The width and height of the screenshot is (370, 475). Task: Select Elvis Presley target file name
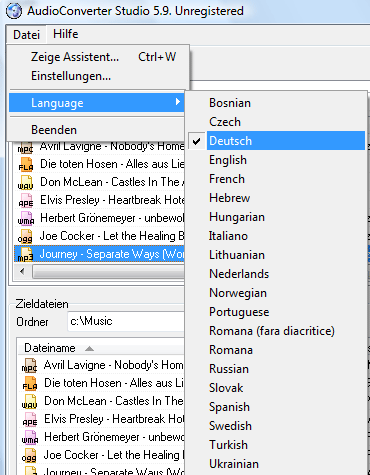point(114,419)
